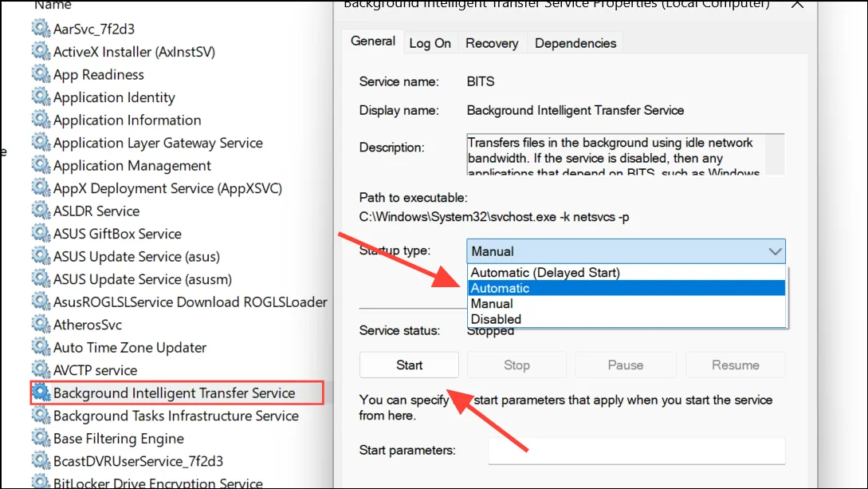Click the Background Intelligent Transfer Service gear icon
868x489 pixels.
(x=41, y=392)
